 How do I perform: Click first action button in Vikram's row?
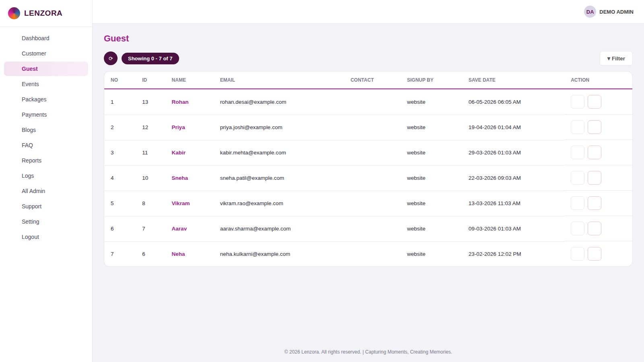coord(578,203)
